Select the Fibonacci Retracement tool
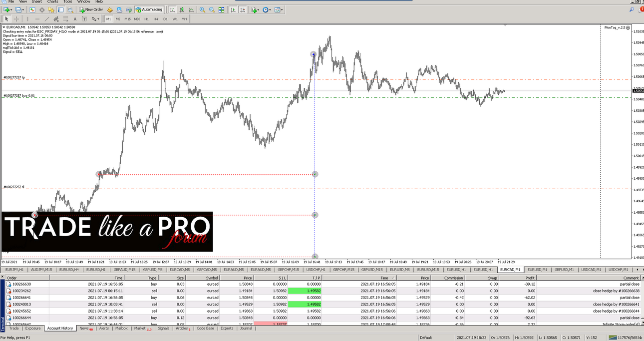Screen dimensions: 644x341 [65, 19]
